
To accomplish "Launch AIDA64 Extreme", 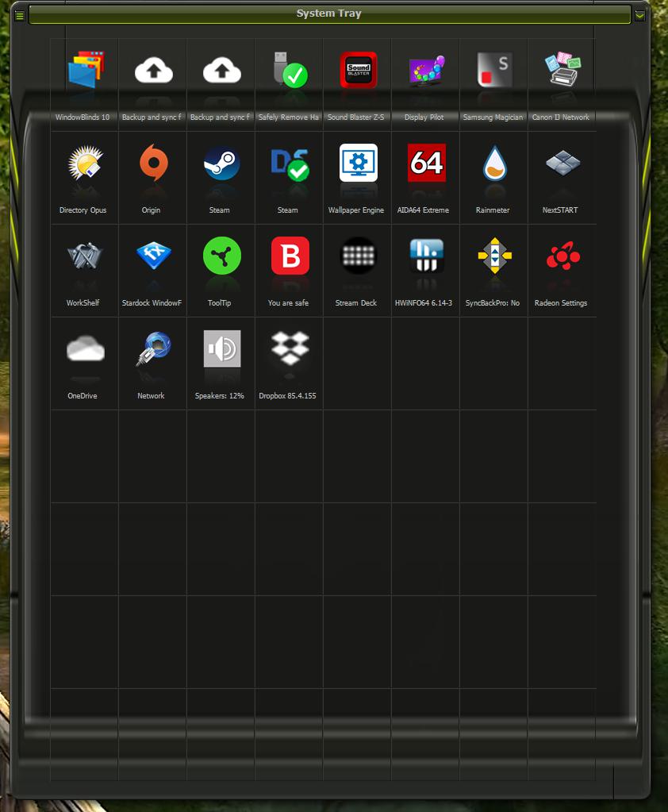I will click(426, 164).
